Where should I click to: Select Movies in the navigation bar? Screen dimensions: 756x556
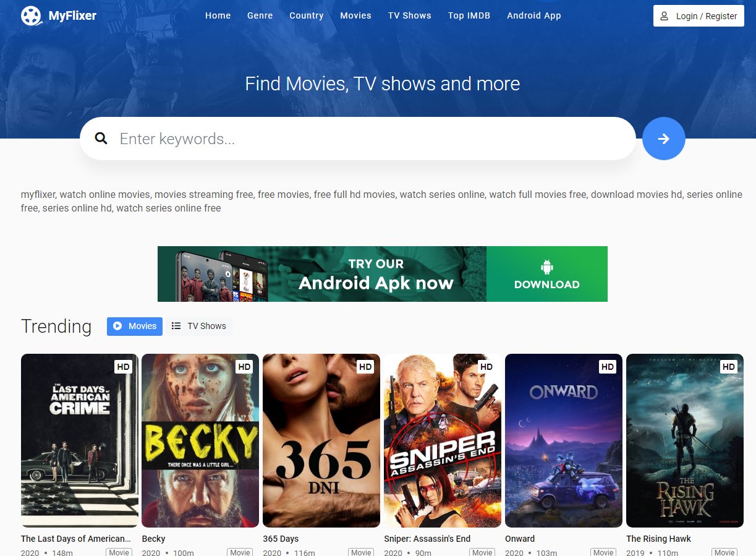point(355,15)
